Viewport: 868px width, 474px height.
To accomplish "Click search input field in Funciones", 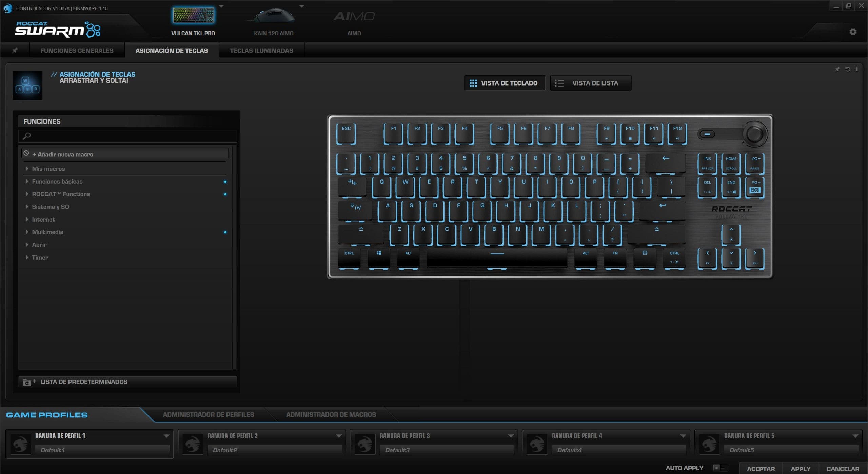I will pyautogui.click(x=128, y=135).
